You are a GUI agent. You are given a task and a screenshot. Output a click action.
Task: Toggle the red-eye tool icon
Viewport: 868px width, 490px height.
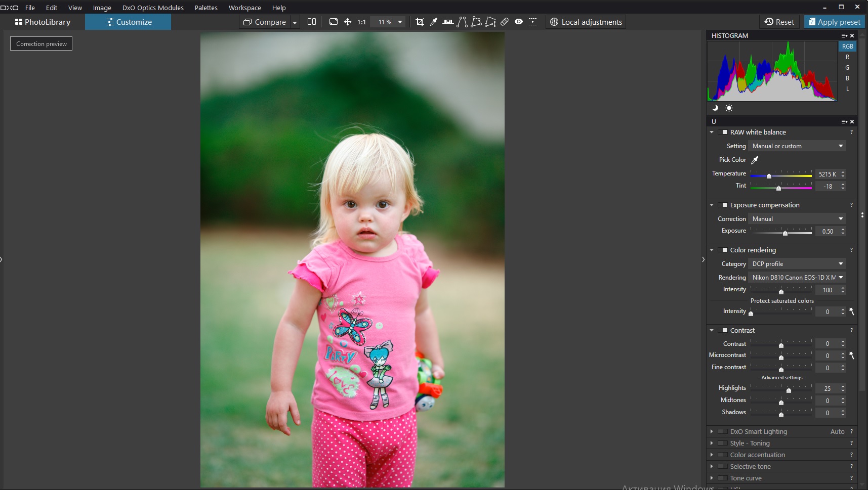519,22
